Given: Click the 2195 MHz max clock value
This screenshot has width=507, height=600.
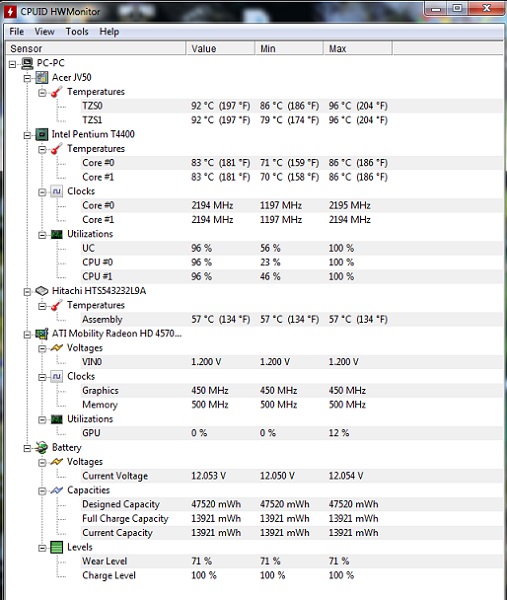Looking at the screenshot, I should [350, 205].
